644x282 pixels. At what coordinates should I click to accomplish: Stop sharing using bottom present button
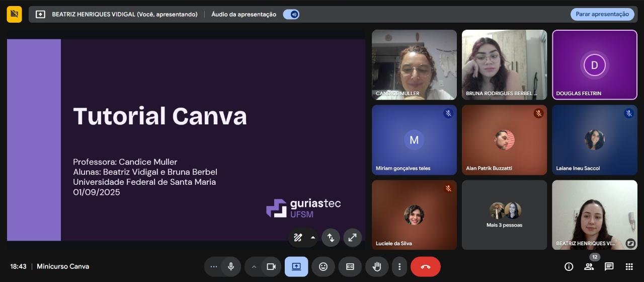296,266
